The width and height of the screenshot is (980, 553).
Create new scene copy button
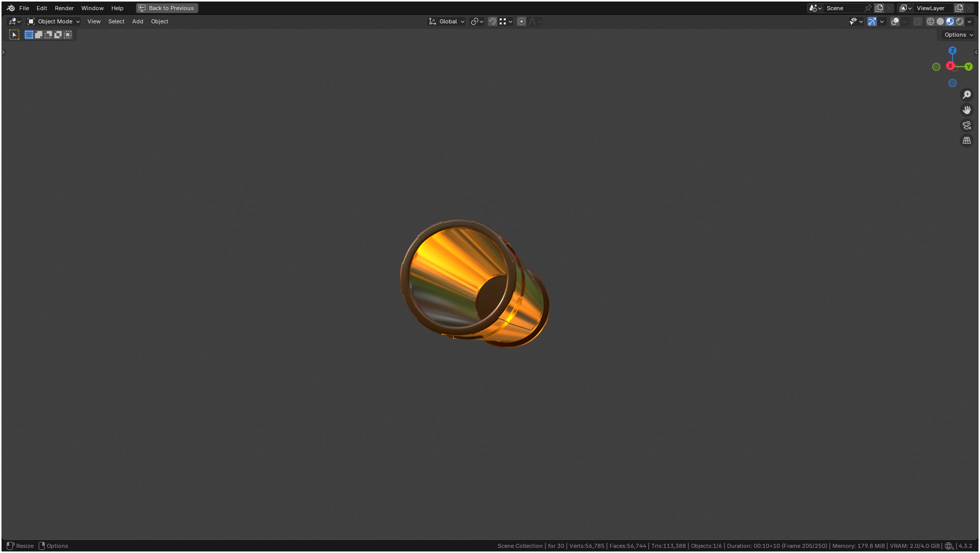pos(879,8)
